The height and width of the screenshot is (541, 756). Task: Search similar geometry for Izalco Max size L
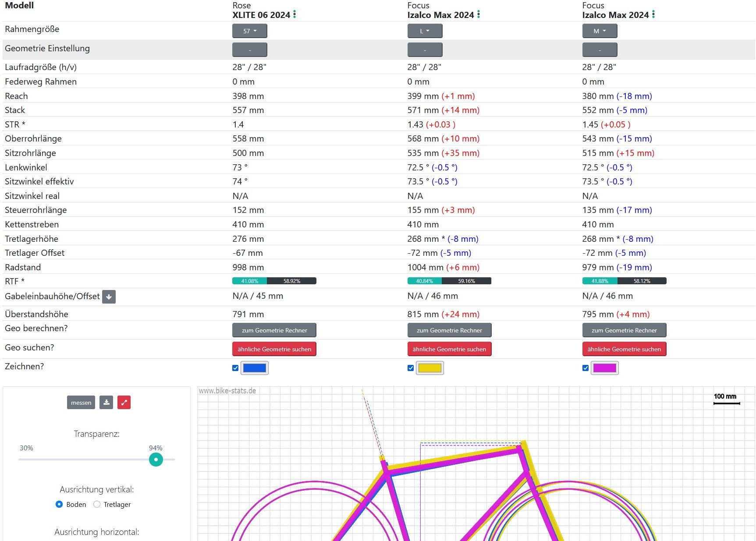(x=449, y=349)
